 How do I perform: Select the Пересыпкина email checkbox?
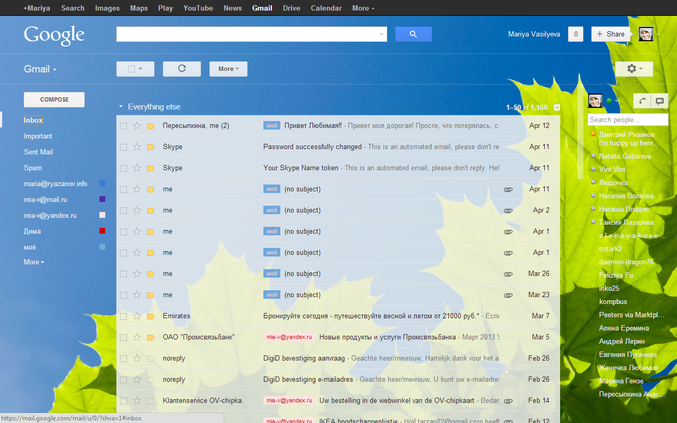123,126
